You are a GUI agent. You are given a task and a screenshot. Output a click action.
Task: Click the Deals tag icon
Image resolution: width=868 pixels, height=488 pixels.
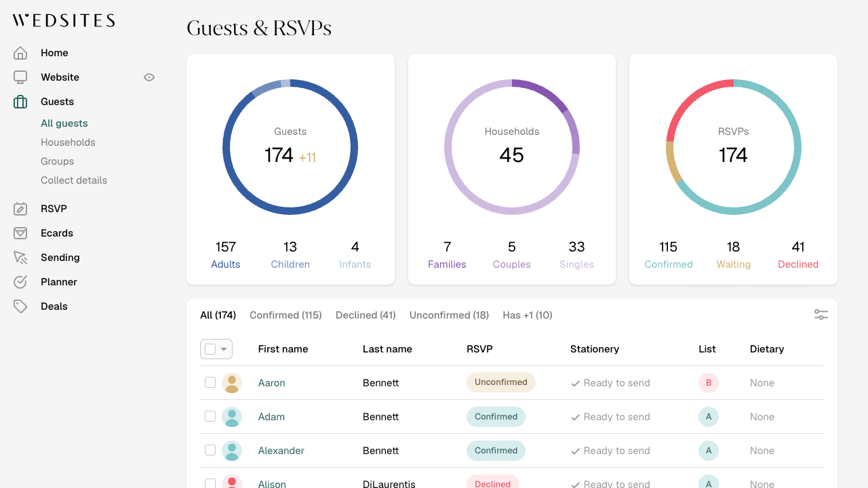(20, 306)
